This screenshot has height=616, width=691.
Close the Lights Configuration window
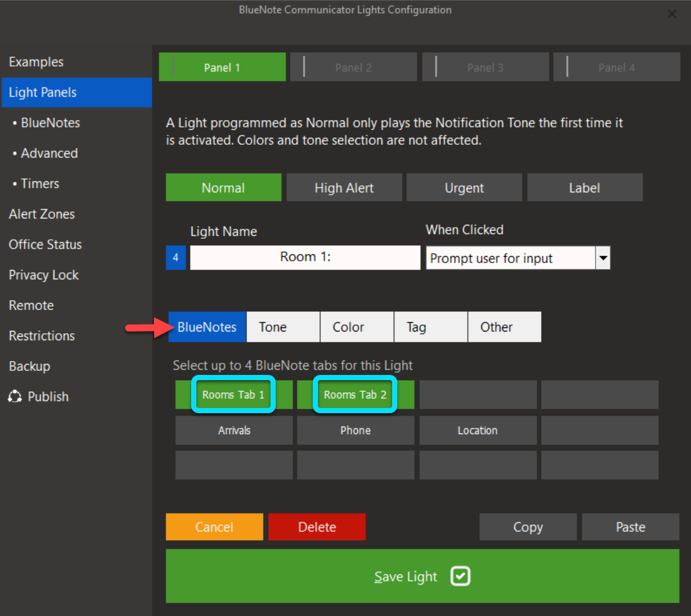[672, 14]
